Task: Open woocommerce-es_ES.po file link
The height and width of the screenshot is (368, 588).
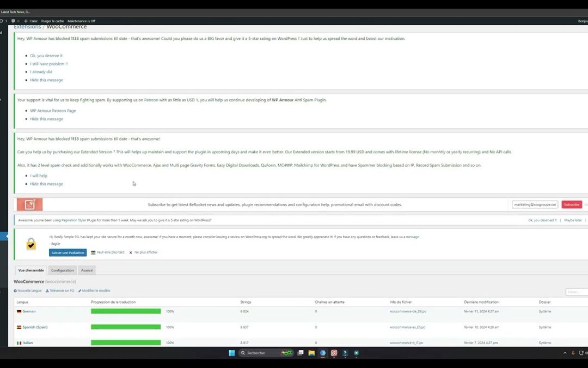Action: pyautogui.click(x=407, y=327)
